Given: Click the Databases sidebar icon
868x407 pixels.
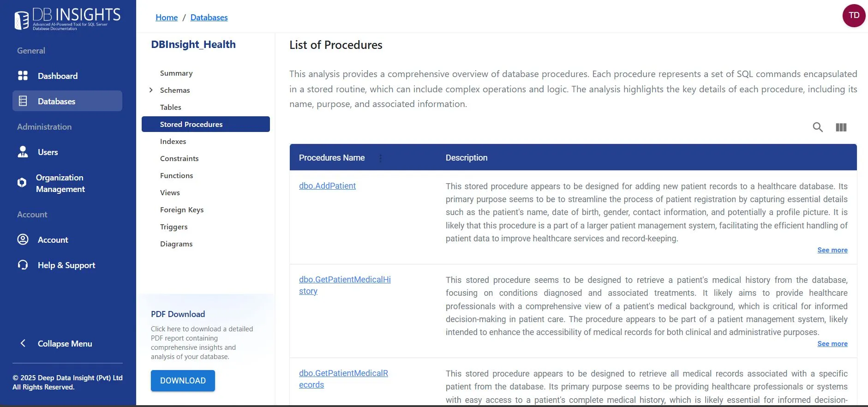Looking at the screenshot, I should (x=23, y=101).
